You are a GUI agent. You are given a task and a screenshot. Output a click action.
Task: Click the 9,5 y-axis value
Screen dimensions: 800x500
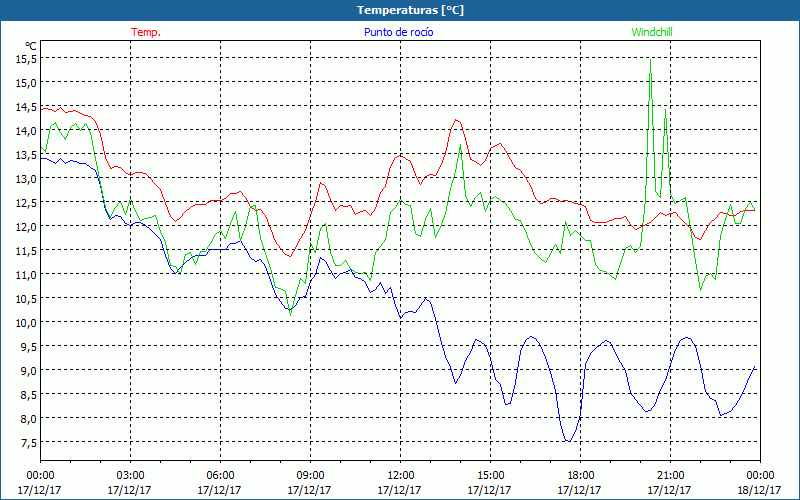tap(29, 347)
